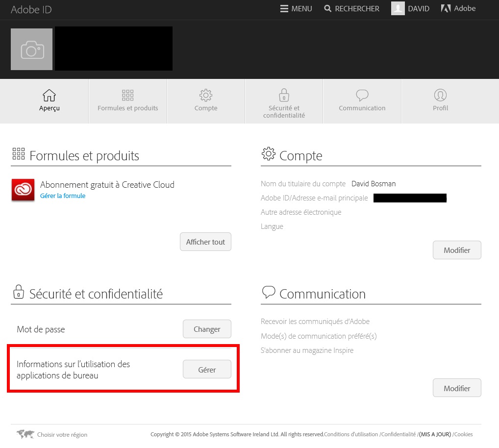Image resolution: width=499 pixels, height=448 pixels.
Task: Click grid icon beside Formules et produits heading
Action: (19, 154)
